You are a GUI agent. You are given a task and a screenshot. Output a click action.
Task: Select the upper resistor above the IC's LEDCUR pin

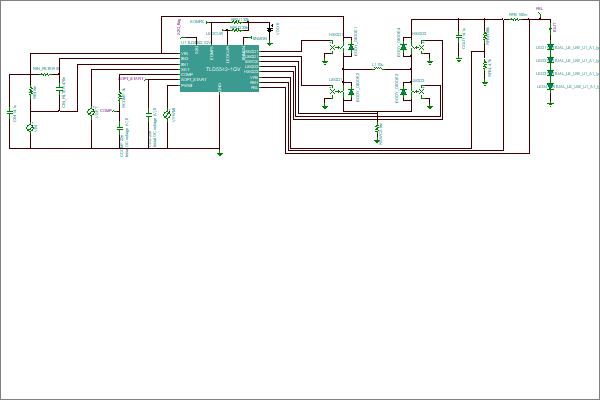tap(236, 22)
